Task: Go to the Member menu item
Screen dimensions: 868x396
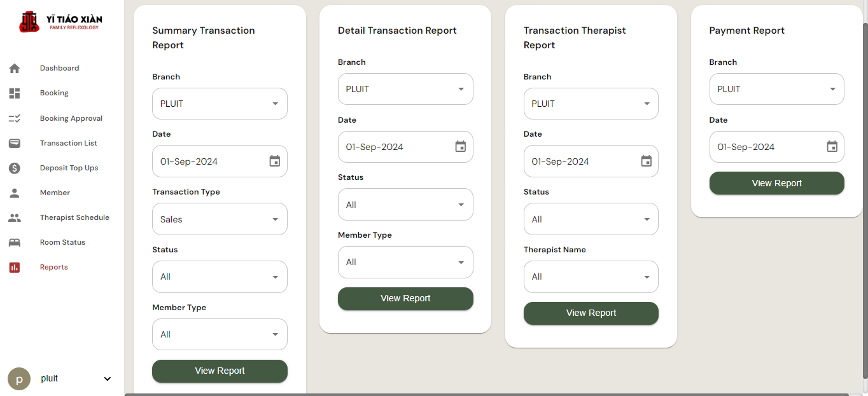Action: [55, 193]
